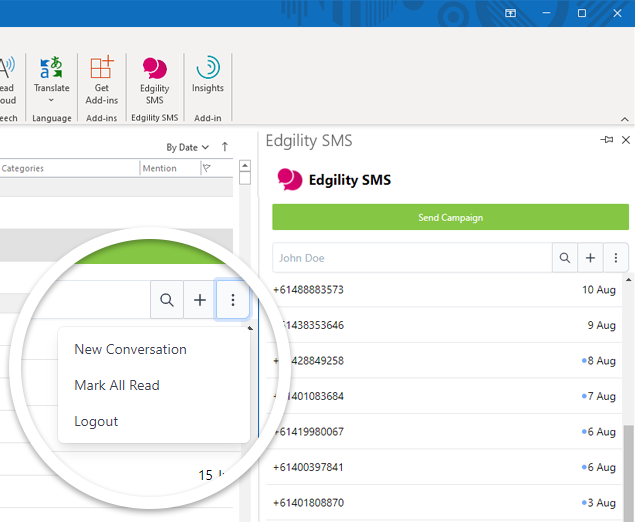Viewport: 635px width, 522px height.
Task: Select Logout menu item
Action: pos(96,421)
